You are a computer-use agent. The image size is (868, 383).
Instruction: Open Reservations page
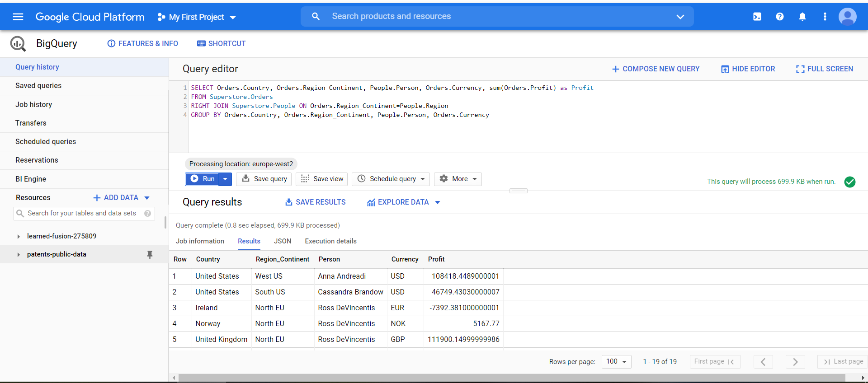[84, 160]
